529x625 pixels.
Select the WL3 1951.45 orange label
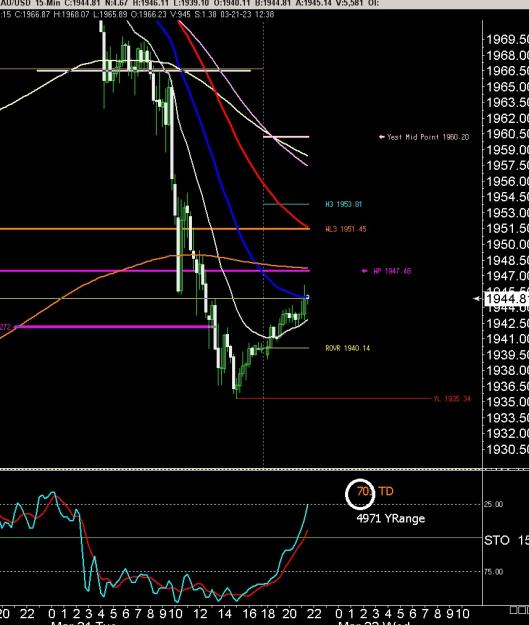pos(346,229)
